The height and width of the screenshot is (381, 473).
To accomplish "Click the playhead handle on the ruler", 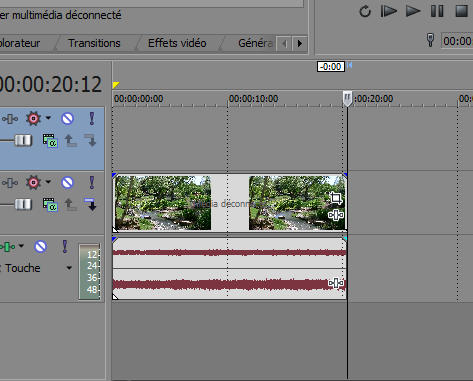I will [x=347, y=99].
